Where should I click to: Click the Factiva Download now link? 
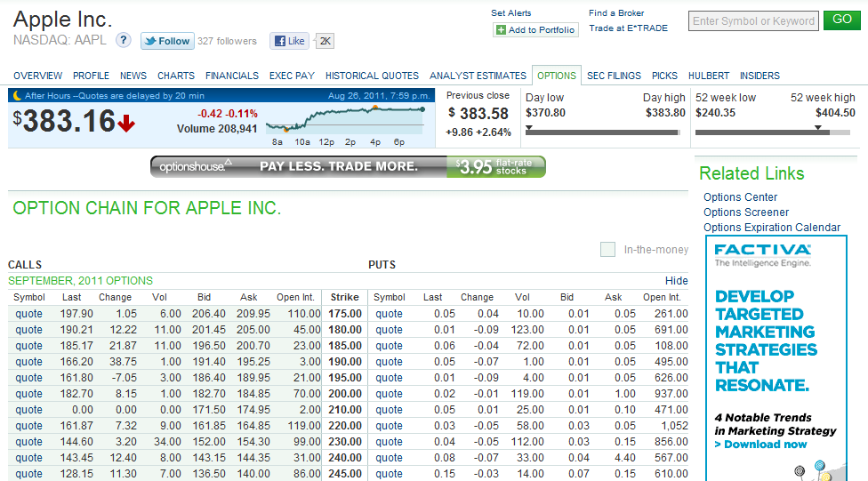[760, 445]
